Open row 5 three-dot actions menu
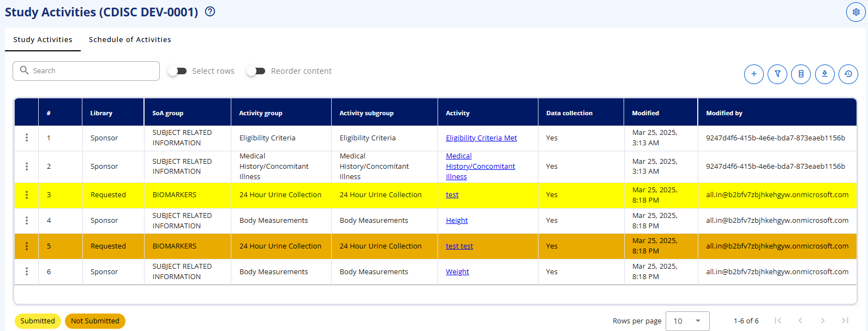This screenshot has width=868, height=331. click(x=27, y=246)
